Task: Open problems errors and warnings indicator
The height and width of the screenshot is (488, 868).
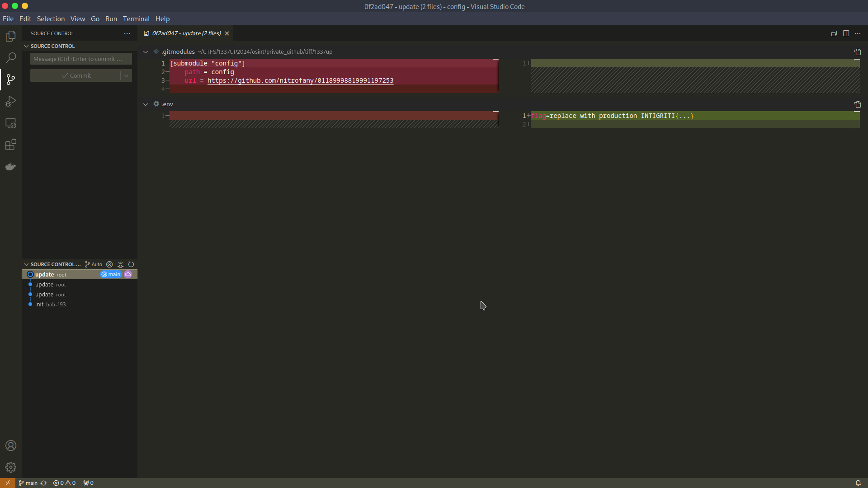Action: coord(64,483)
